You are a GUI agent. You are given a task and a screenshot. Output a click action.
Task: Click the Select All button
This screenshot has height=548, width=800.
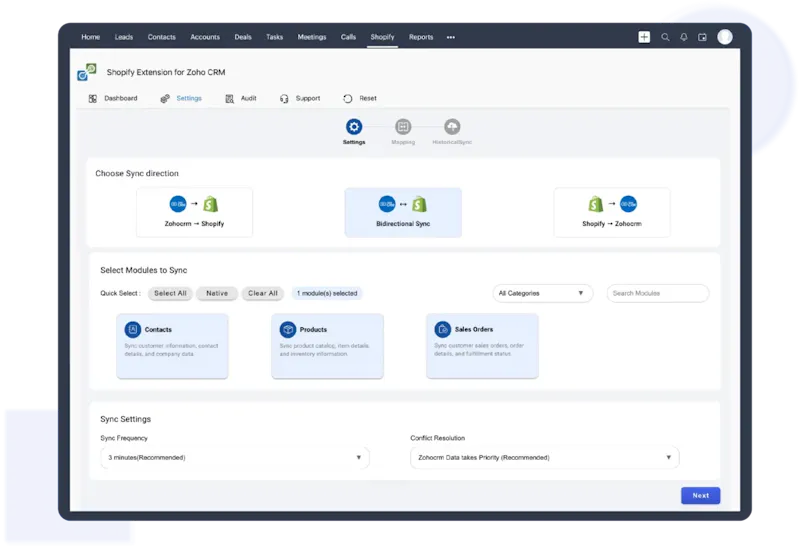click(x=170, y=293)
